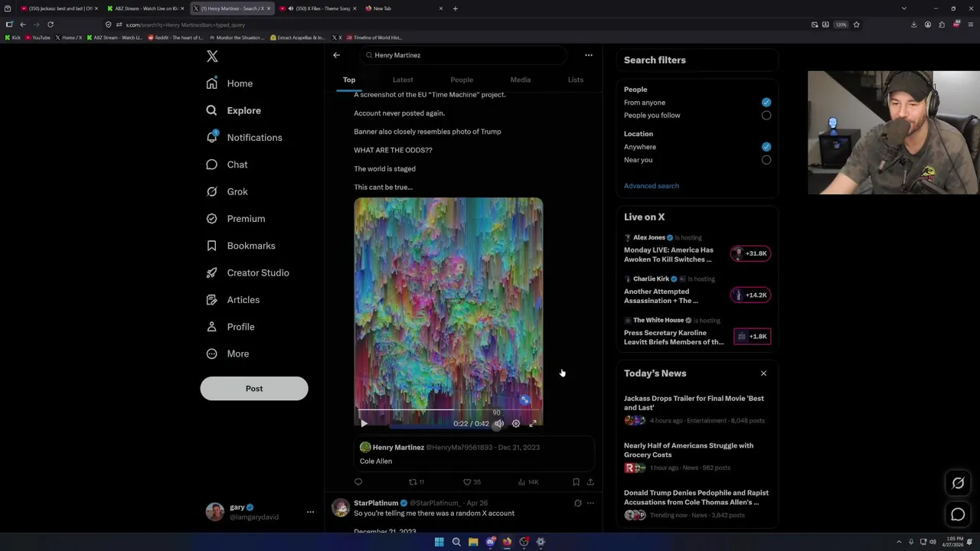
Task: Reload the page in the browser
Action: pyautogui.click(x=51, y=24)
